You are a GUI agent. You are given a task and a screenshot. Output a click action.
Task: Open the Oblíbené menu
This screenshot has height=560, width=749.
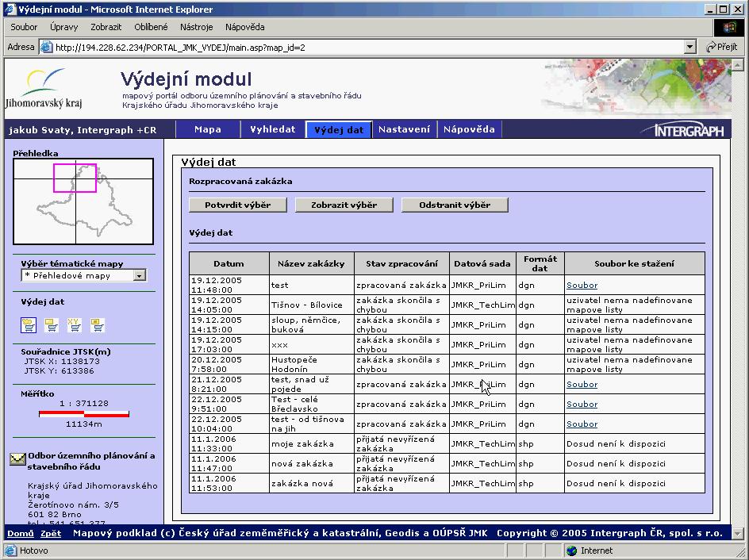(151, 27)
